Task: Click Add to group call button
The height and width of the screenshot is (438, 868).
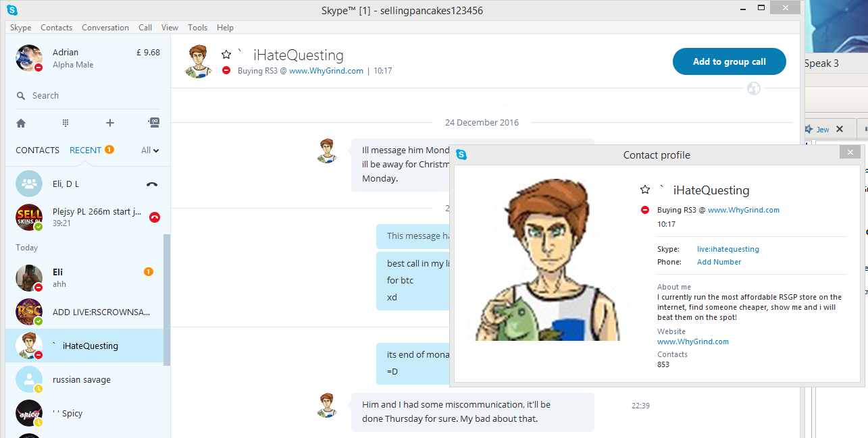Action: pyautogui.click(x=730, y=61)
